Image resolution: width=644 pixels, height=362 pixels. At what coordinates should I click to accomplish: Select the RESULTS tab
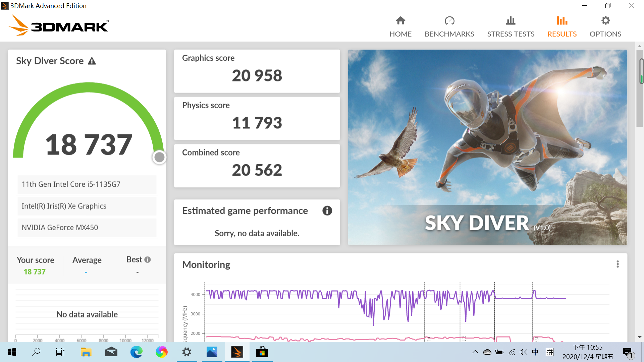(562, 27)
